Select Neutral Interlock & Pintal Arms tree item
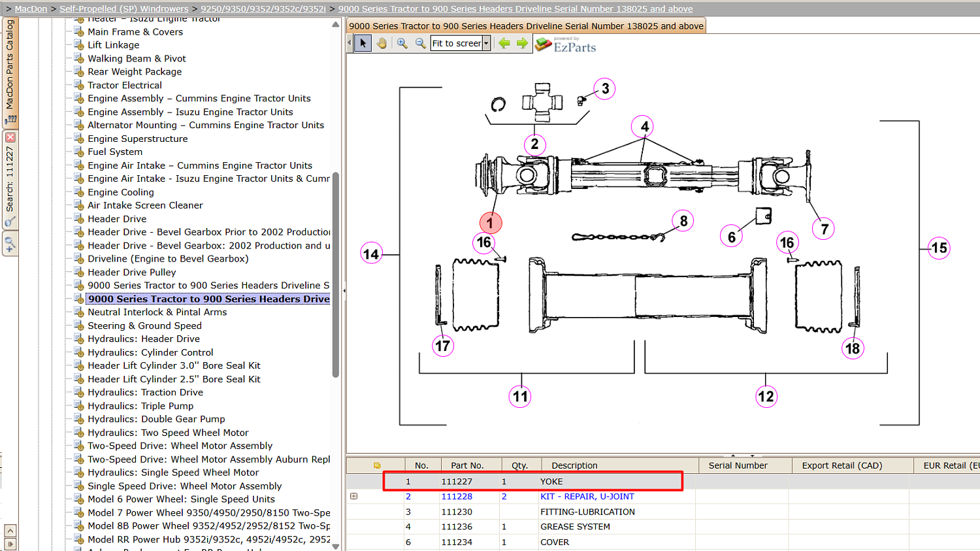The width and height of the screenshot is (980, 551). click(x=157, y=312)
